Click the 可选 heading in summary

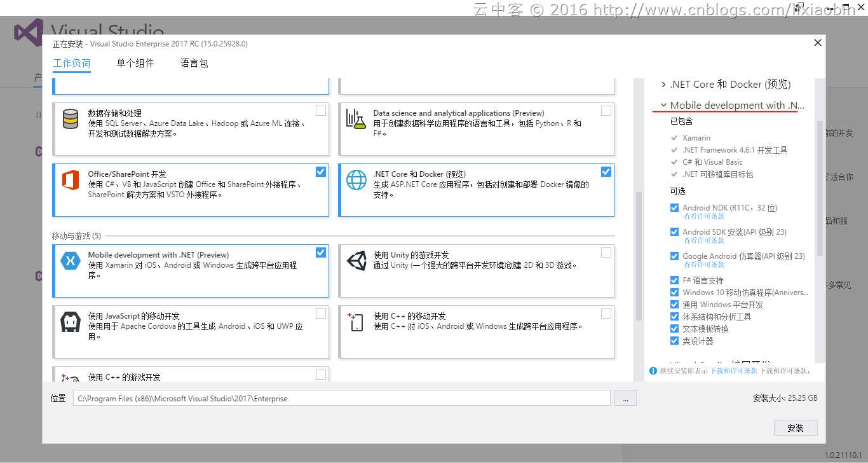677,191
